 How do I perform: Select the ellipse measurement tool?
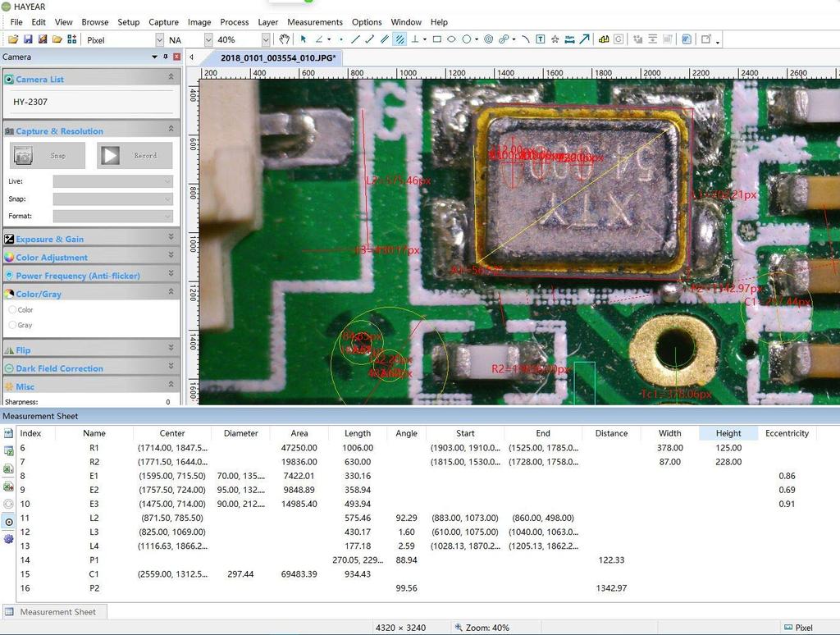pos(451,39)
